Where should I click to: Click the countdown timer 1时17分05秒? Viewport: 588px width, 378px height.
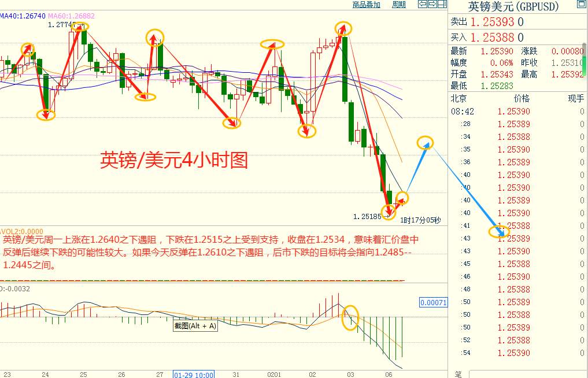click(x=420, y=220)
